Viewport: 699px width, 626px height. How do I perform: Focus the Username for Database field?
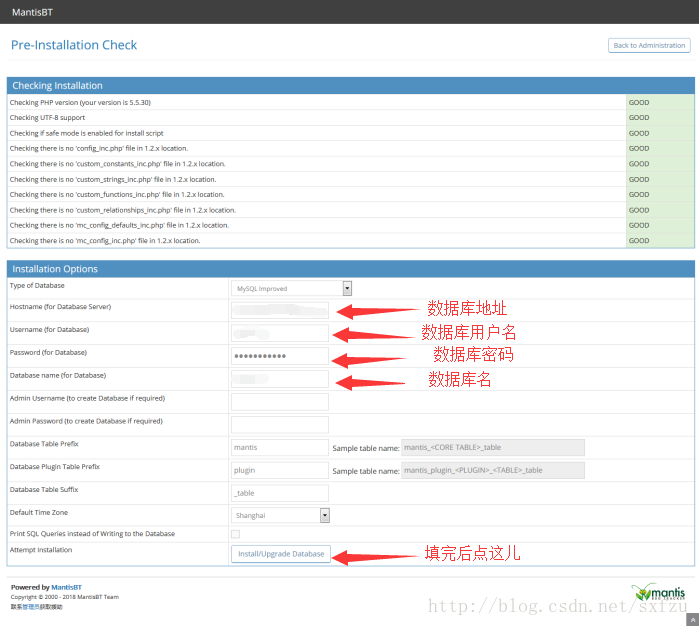coord(280,333)
